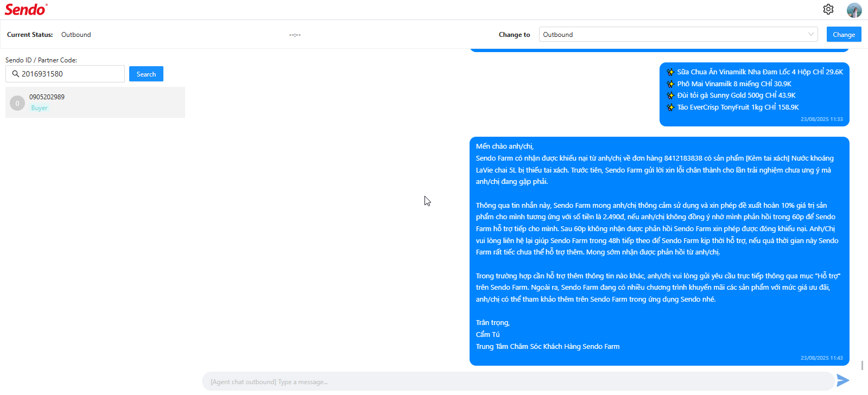Expand the Change to status dropdown
The width and height of the screenshot is (868, 395).
[678, 34]
